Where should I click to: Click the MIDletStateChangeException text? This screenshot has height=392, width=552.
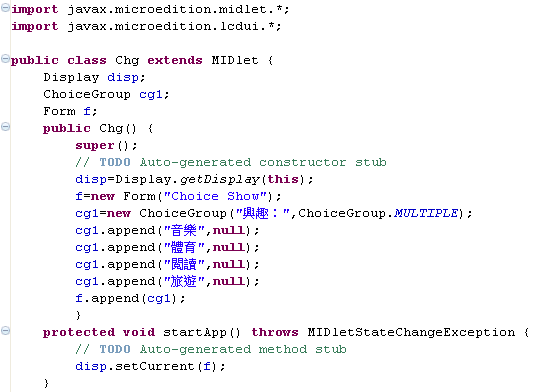click(x=411, y=332)
